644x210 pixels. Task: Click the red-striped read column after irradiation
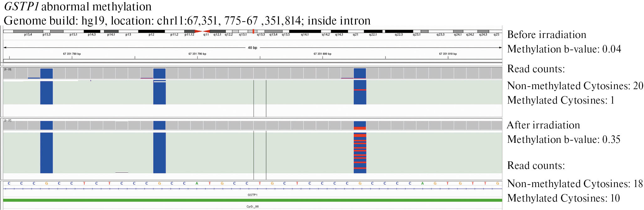(x=360, y=153)
